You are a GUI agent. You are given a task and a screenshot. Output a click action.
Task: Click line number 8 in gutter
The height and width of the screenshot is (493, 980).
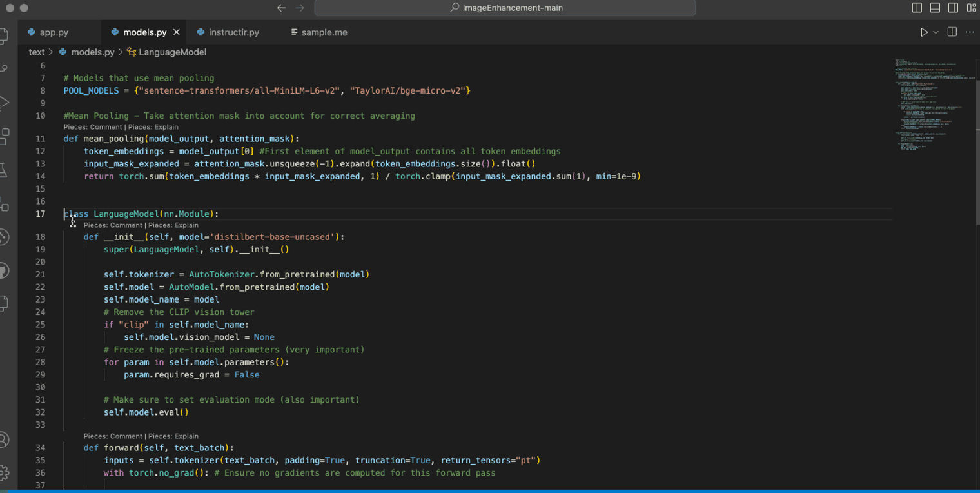pos(43,91)
